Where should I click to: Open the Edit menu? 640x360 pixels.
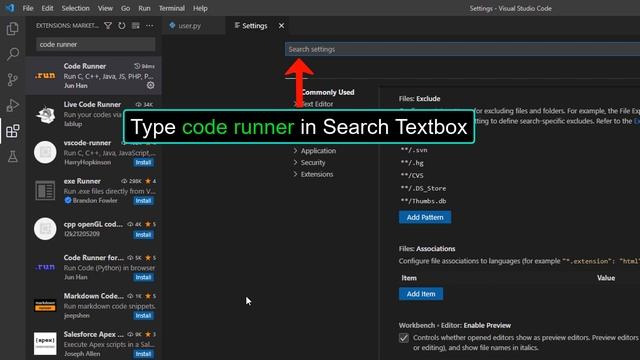point(47,8)
